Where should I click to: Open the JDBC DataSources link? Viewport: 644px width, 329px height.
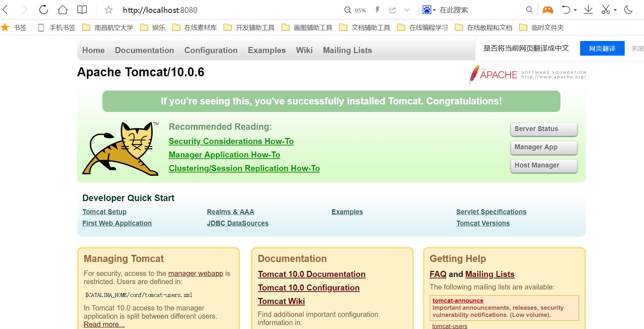[x=238, y=223]
